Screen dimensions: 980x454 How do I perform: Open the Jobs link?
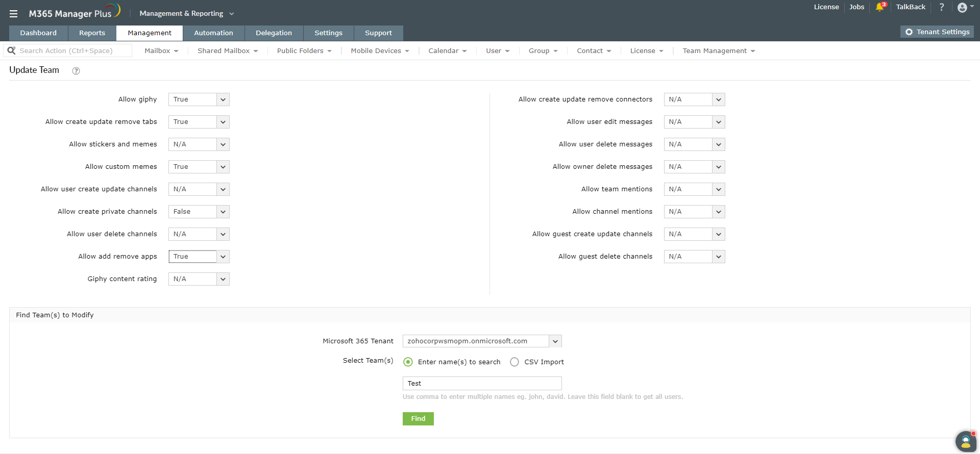pyautogui.click(x=856, y=7)
